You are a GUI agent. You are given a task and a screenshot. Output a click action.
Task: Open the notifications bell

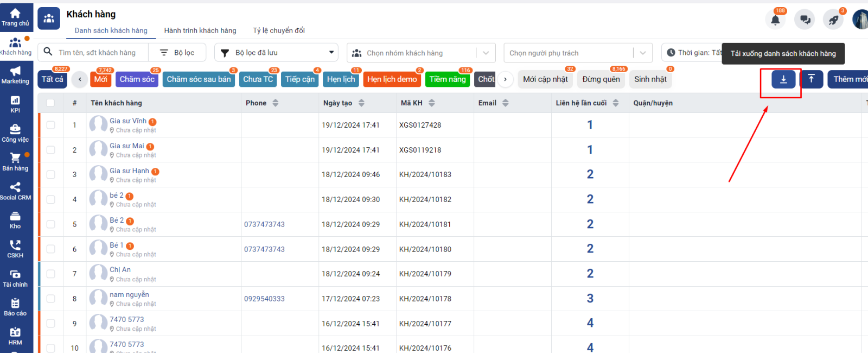click(x=775, y=20)
